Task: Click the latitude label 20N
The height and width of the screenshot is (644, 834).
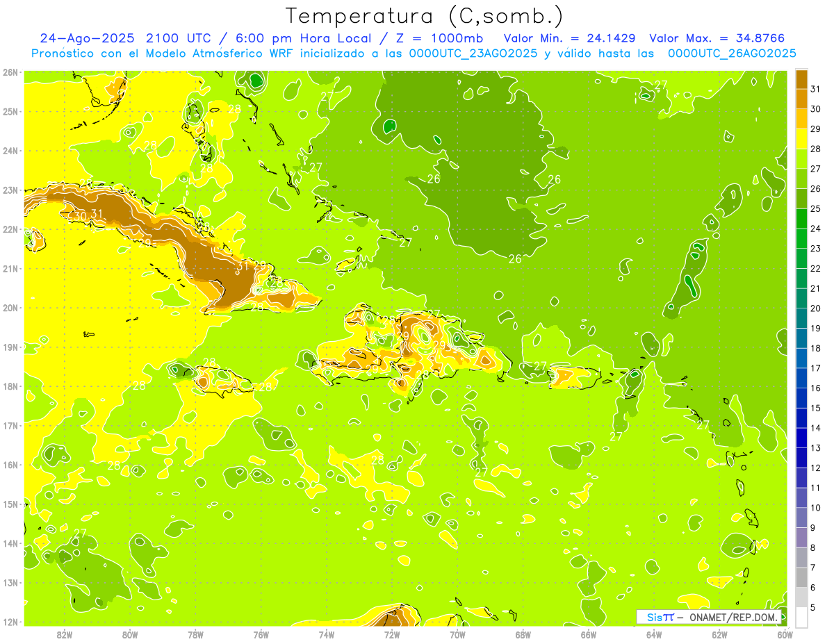Action: pyautogui.click(x=10, y=308)
